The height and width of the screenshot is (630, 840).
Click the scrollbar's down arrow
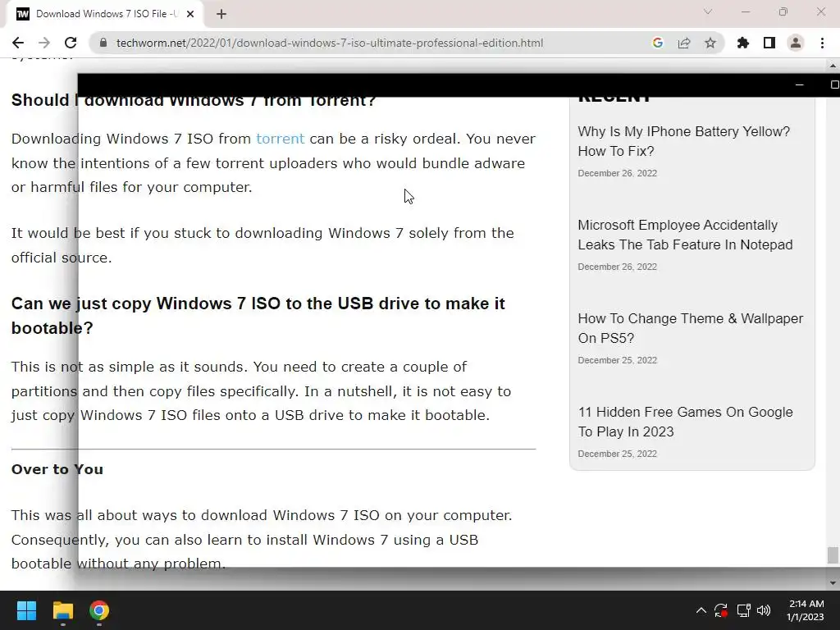pos(832,583)
